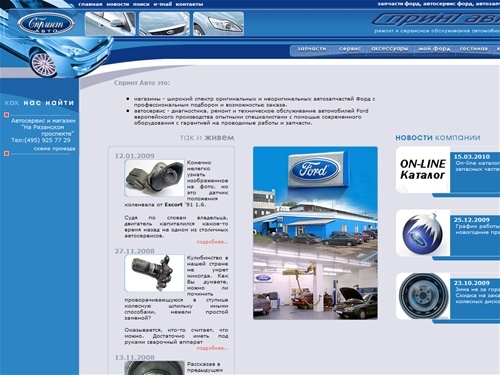Open the Ford Christmas ball news image

tap(423, 233)
